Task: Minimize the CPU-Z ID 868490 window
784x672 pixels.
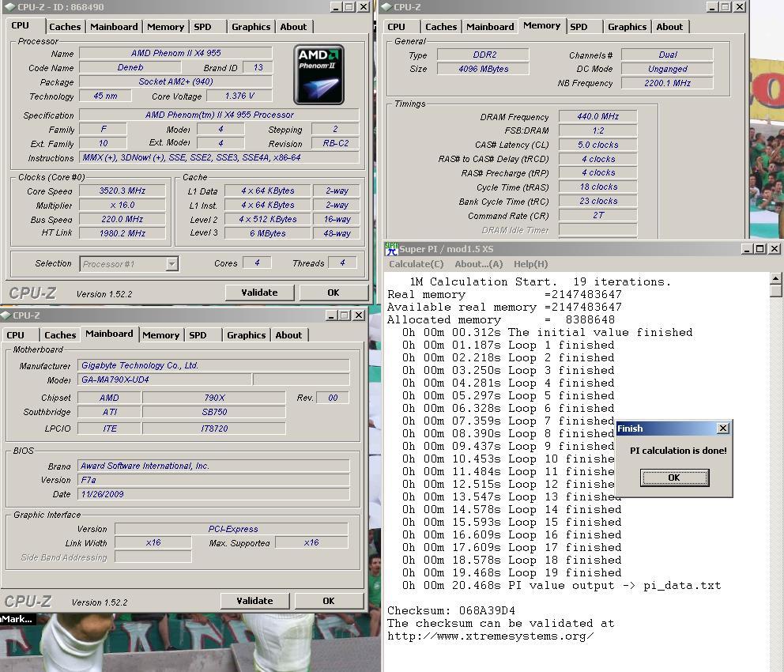Action: pyautogui.click(x=336, y=7)
